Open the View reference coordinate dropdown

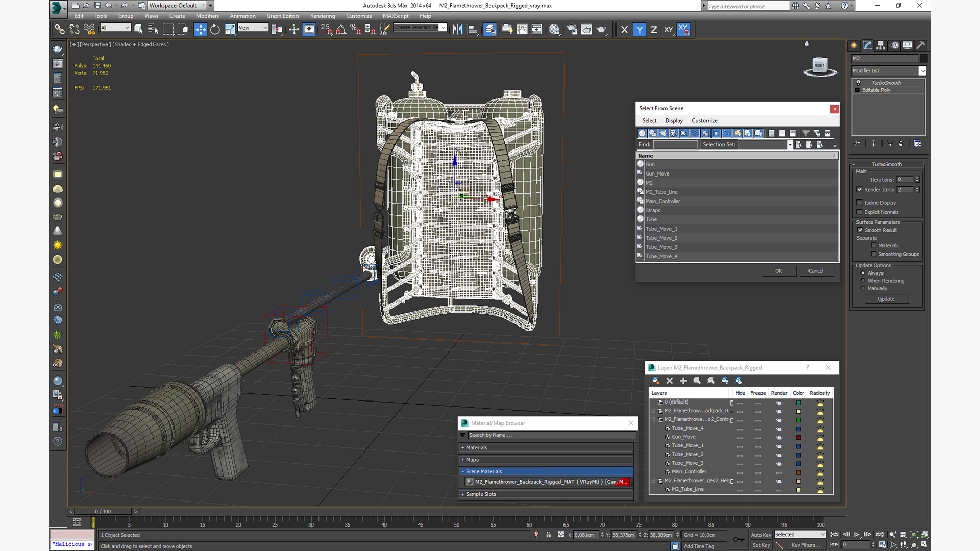253,28
